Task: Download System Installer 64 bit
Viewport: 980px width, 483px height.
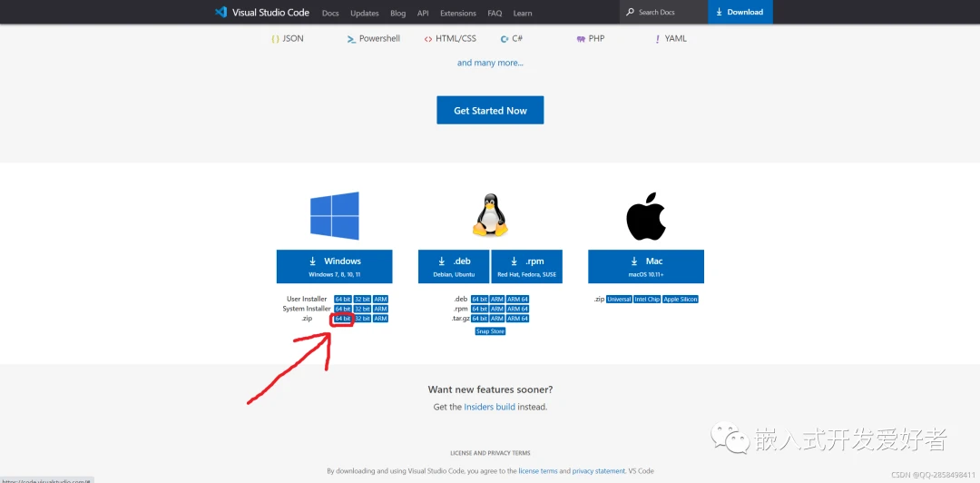Action: 342,309
